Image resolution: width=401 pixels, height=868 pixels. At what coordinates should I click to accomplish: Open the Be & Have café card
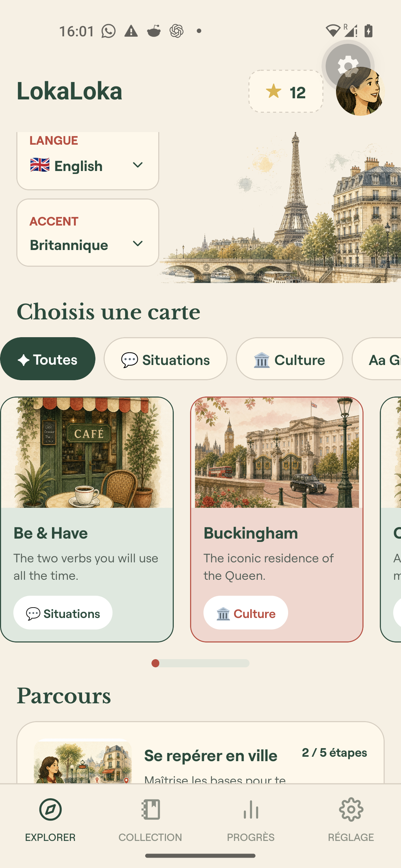pos(87,519)
